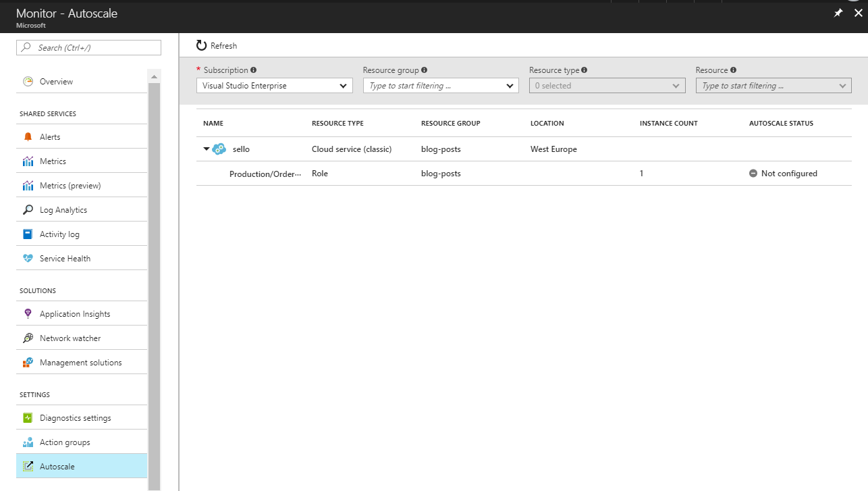Open the Resource type dropdown
Image resolution: width=868 pixels, height=491 pixels.
(607, 86)
